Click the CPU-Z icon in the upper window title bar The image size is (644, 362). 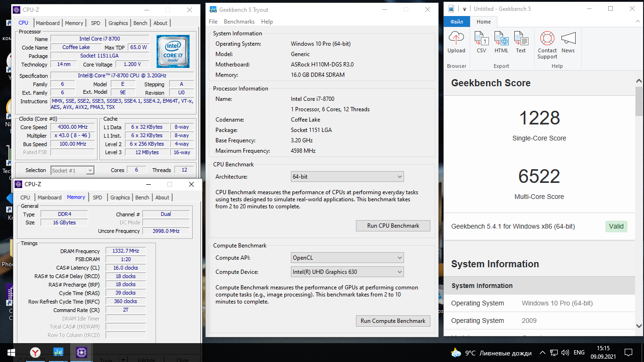tap(17, 9)
